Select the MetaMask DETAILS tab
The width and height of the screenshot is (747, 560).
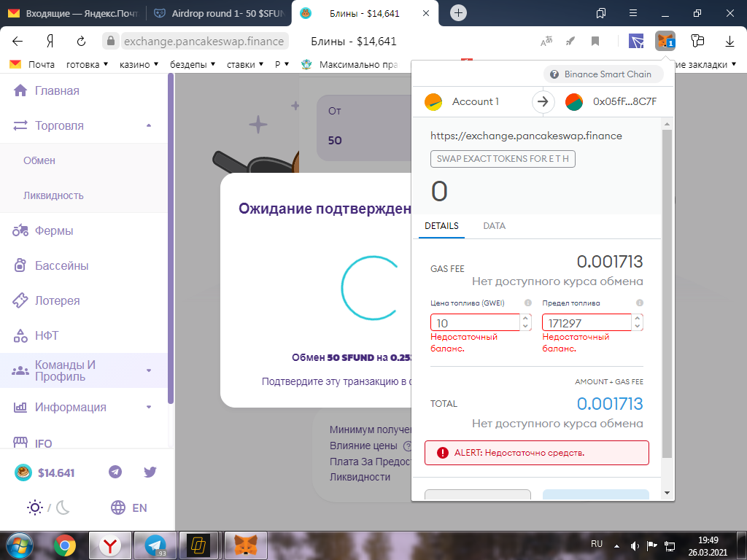pos(441,226)
